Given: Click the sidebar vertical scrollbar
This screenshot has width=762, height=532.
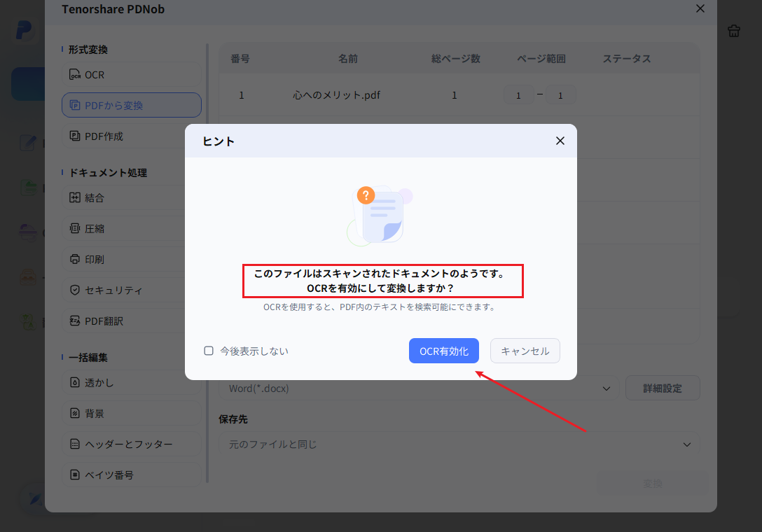Looking at the screenshot, I should [x=207, y=262].
